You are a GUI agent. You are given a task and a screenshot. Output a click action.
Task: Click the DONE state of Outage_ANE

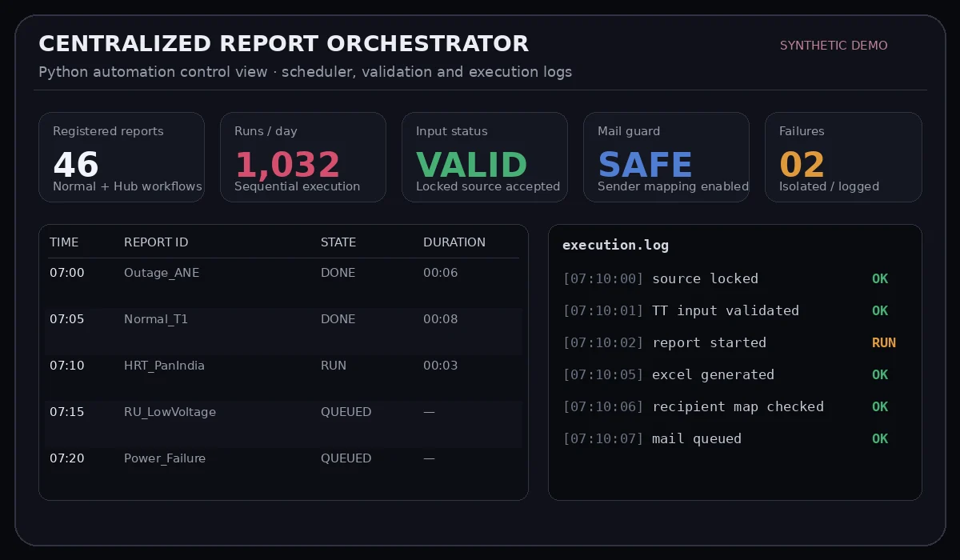coord(338,273)
